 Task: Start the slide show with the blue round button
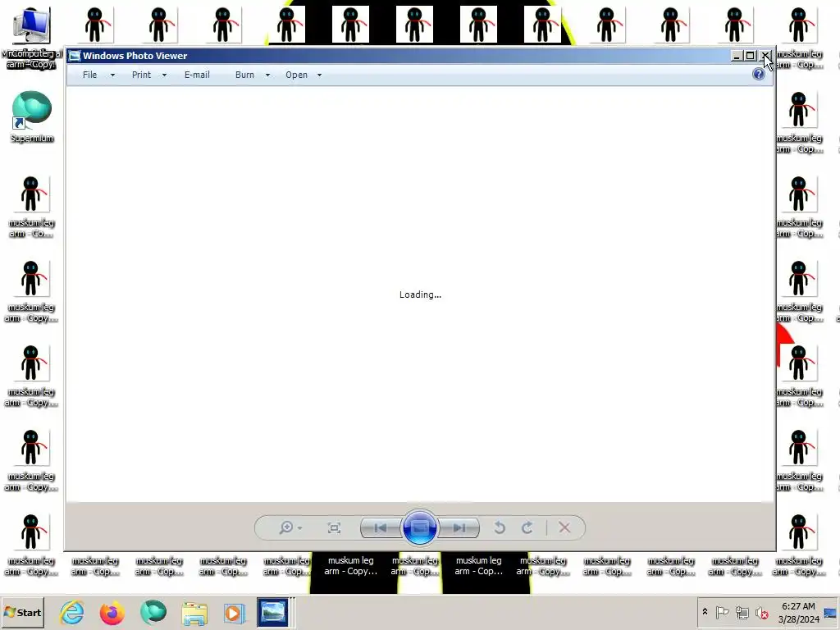pyautogui.click(x=419, y=527)
